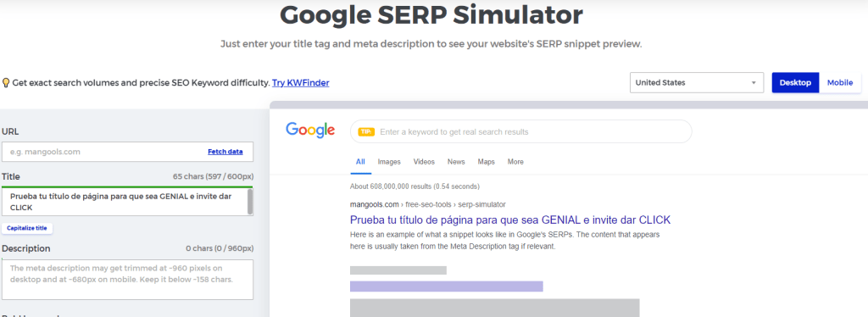Screen dimensions: 868x317
Task: Click the lightbulb icon beside KWFinder tip
Action: click(6, 83)
